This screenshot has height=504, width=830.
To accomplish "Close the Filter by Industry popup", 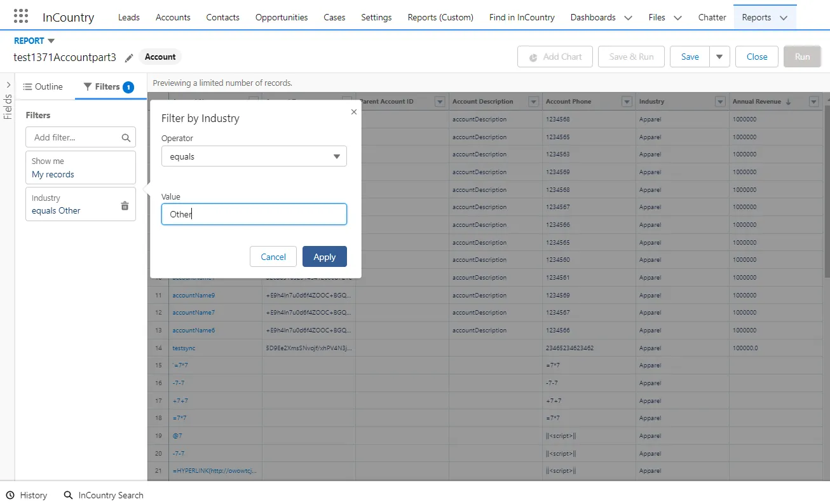I will [x=354, y=112].
